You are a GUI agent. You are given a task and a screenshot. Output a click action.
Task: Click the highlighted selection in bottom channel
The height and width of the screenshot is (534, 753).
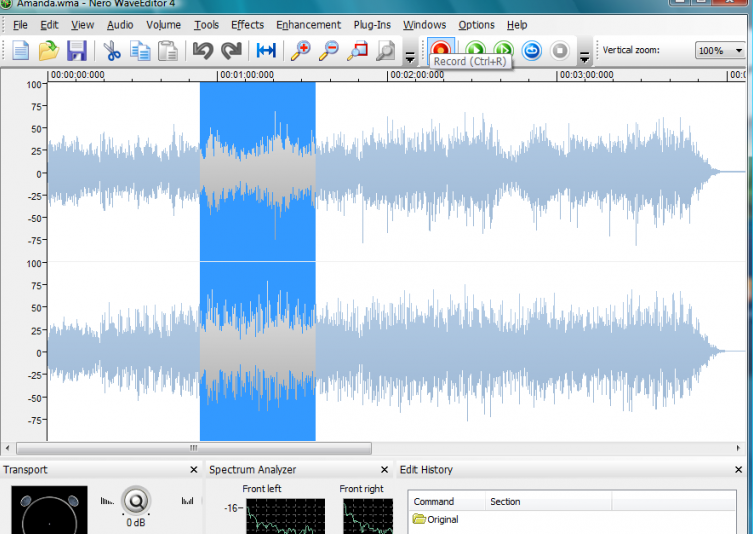coord(257,351)
